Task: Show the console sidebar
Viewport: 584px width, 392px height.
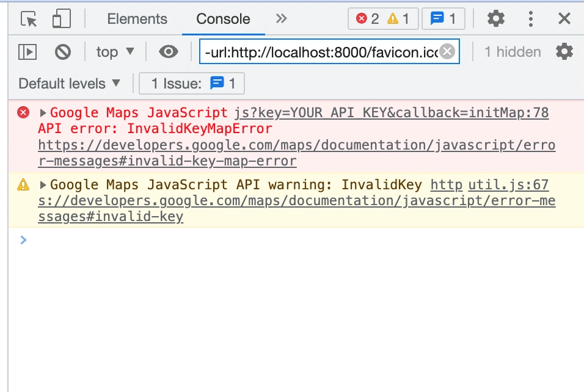Action: (27, 52)
